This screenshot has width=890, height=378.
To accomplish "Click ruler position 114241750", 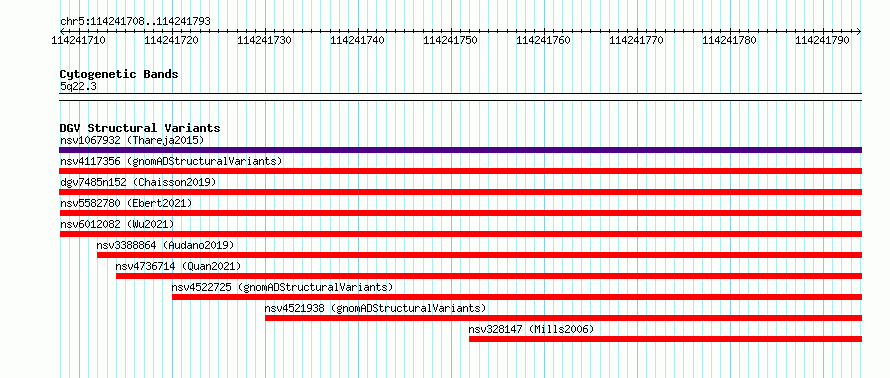I will [451, 40].
